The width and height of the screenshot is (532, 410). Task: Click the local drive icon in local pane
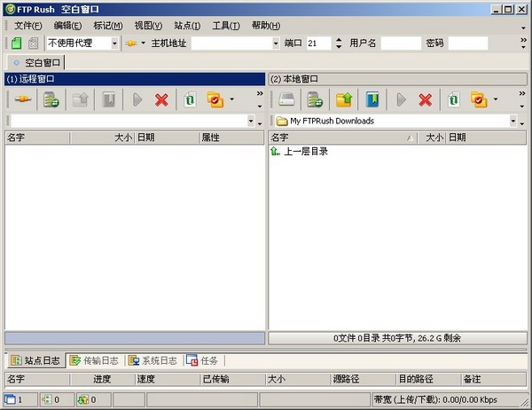tap(286, 100)
